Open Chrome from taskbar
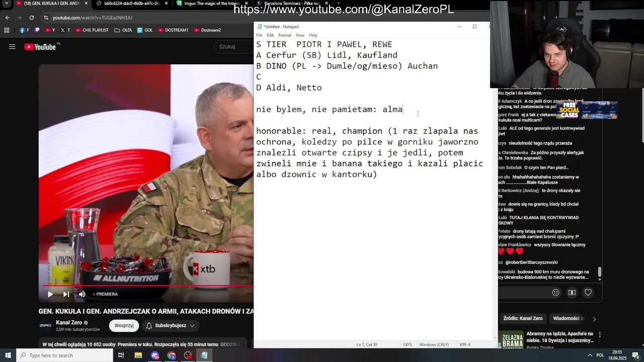This screenshot has width=644, height=362. click(x=172, y=355)
